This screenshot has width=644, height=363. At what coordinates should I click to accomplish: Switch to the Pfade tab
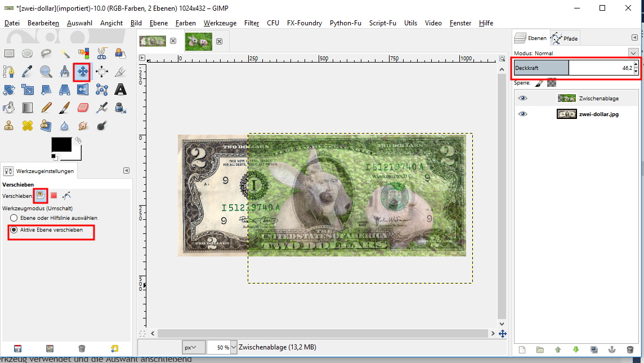coord(565,38)
